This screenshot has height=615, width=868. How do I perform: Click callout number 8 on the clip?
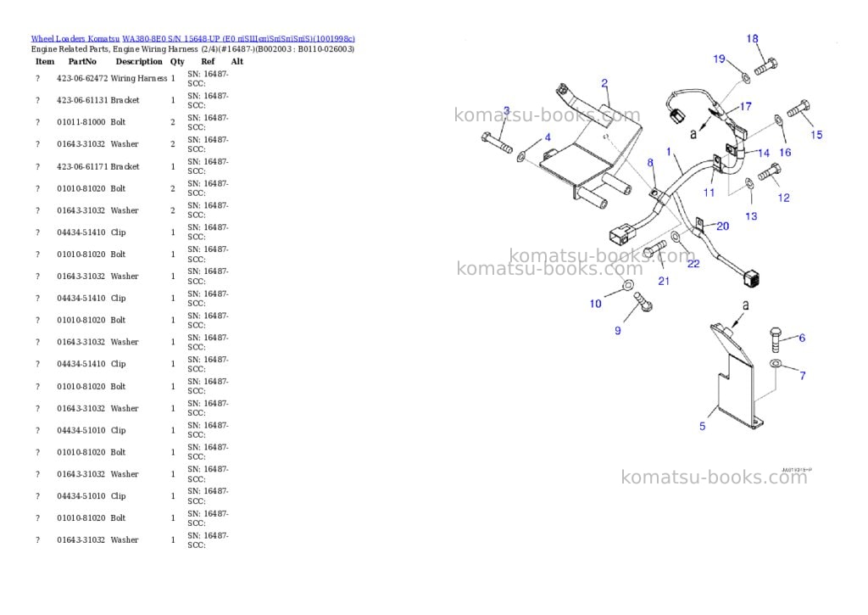[650, 162]
